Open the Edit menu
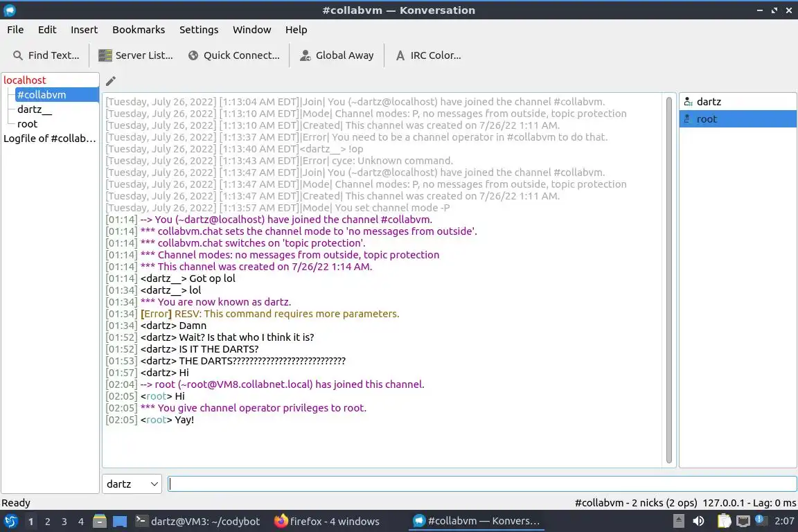Image resolution: width=798 pixels, height=532 pixels. pos(47,30)
